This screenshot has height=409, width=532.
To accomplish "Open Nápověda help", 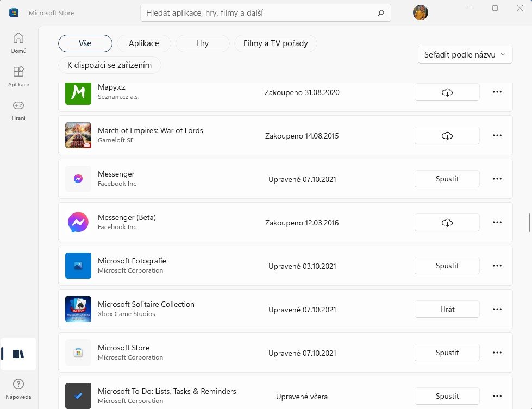I will pyautogui.click(x=18, y=389).
